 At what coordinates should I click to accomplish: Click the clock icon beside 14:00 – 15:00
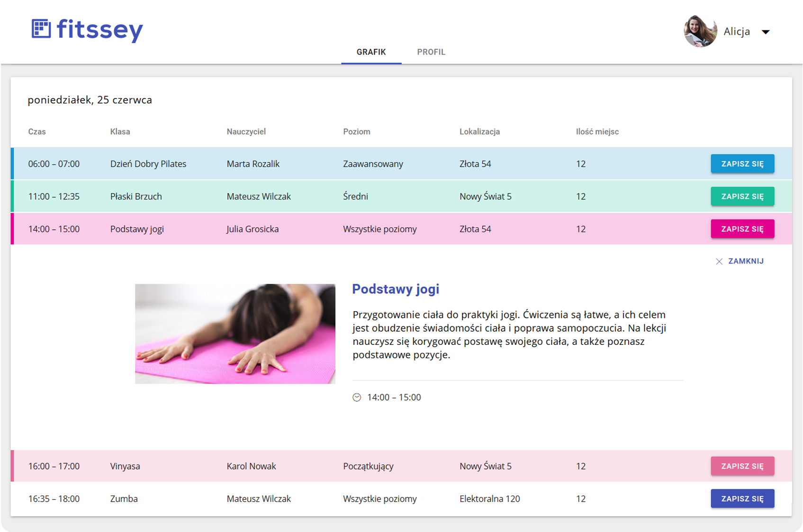coord(357,397)
